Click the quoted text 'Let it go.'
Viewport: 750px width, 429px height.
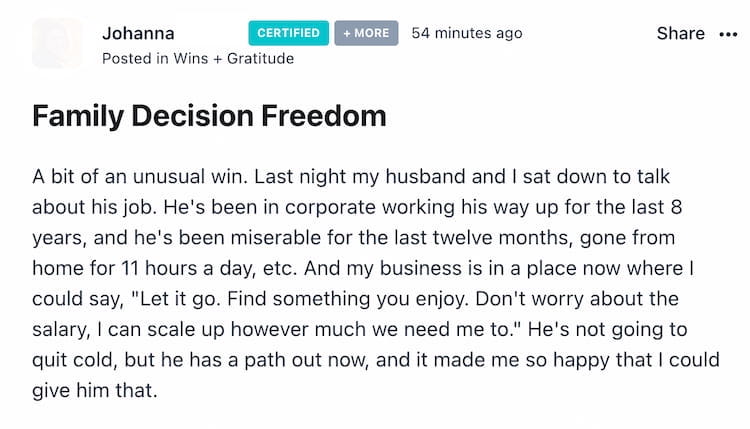(176, 299)
